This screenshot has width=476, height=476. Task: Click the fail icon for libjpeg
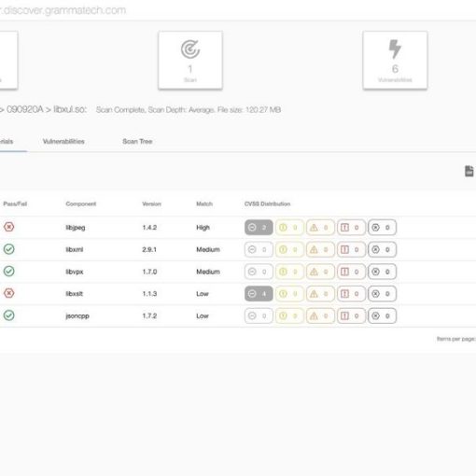[x=9, y=227]
